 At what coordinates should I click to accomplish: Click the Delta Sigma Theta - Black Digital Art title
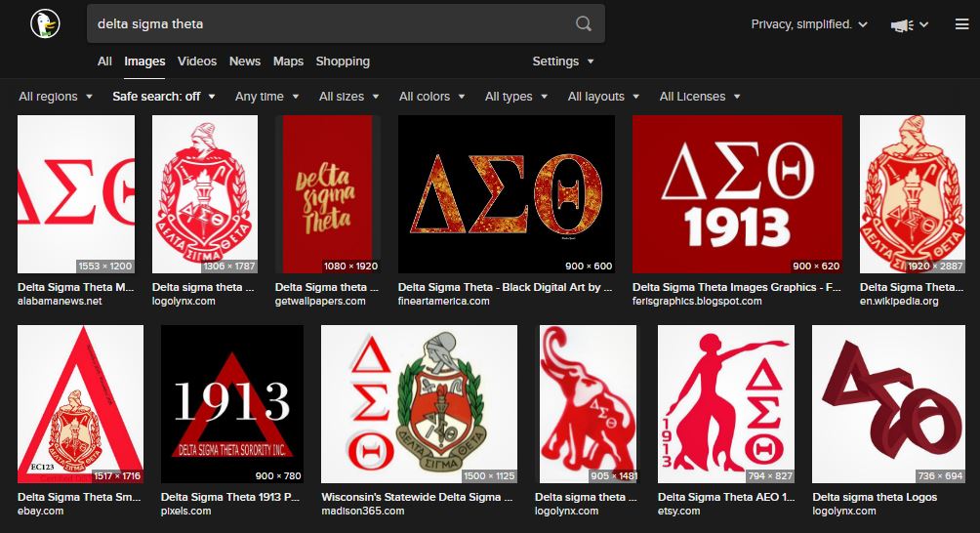pos(505,287)
